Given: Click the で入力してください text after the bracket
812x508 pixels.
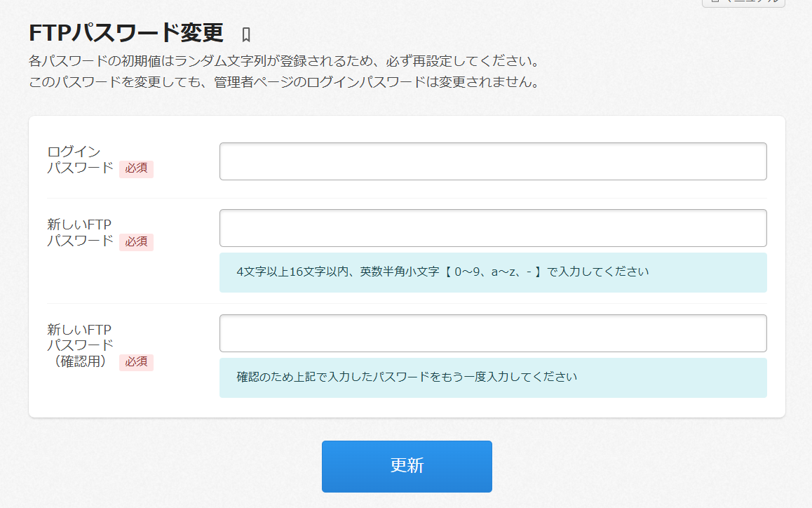Looking at the screenshot, I should pyautogui.click(x=597, y=272).
